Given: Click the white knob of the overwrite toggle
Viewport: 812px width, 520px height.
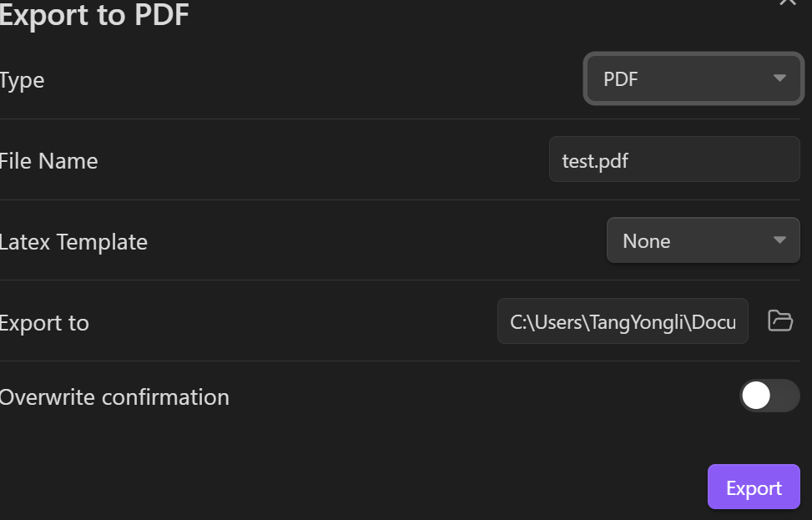Looking at the screenshot, I should (756, 396).
